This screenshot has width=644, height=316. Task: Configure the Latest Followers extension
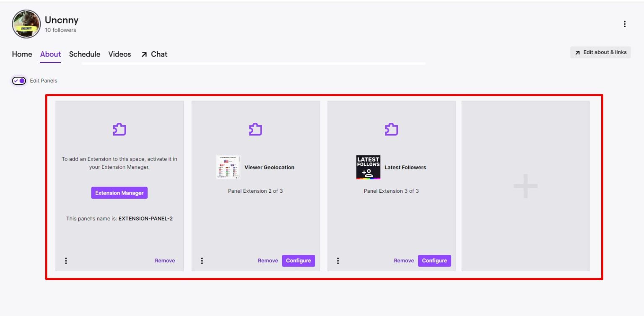(434, 260)
